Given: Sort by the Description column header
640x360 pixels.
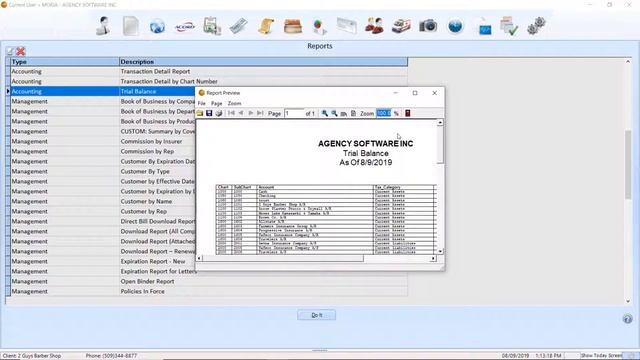Looking at the screenshot, I should [263, 62].
